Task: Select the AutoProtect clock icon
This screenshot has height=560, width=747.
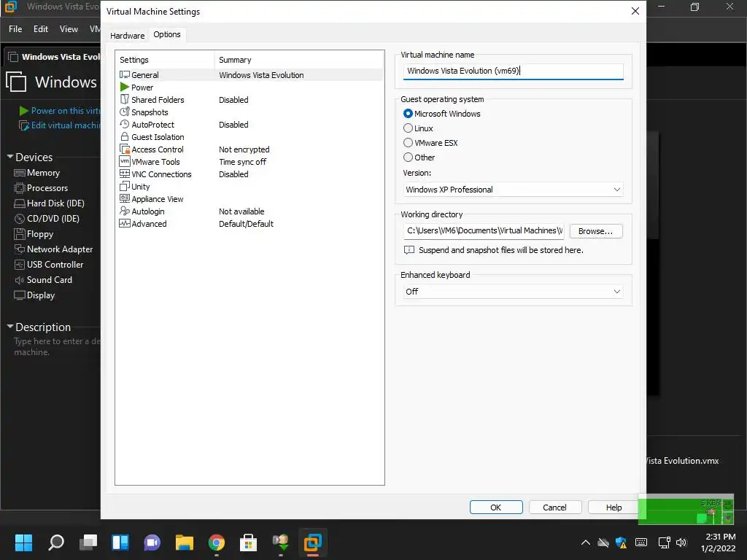Action: click(124, 124)
